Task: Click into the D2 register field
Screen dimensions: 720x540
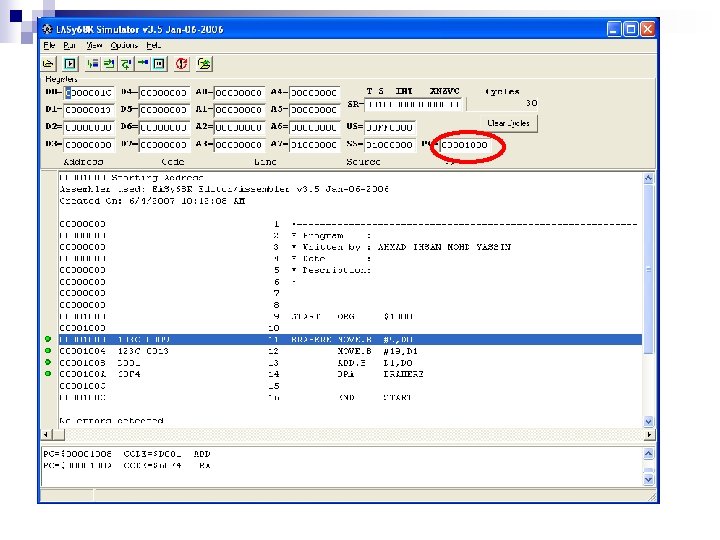Action: [88, 127]
